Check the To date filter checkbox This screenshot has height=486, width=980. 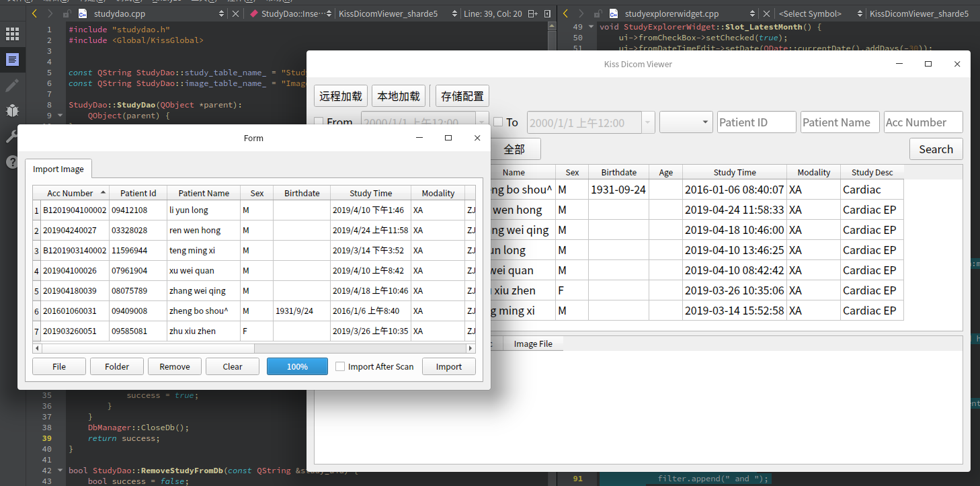(497, 122)
